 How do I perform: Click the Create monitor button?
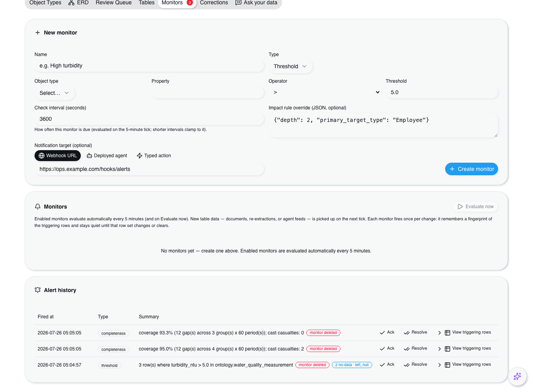click(471, 169)
